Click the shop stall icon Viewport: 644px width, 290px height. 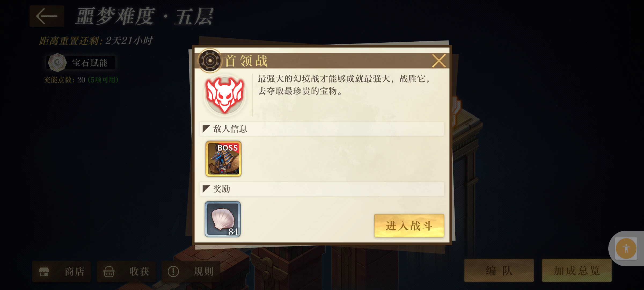(x=44, y=271)
